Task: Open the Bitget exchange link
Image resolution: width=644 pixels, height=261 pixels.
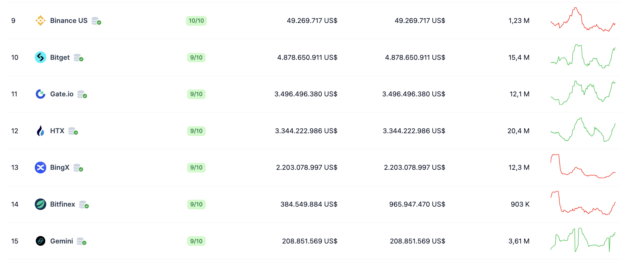Action: [x=60, y=57]
